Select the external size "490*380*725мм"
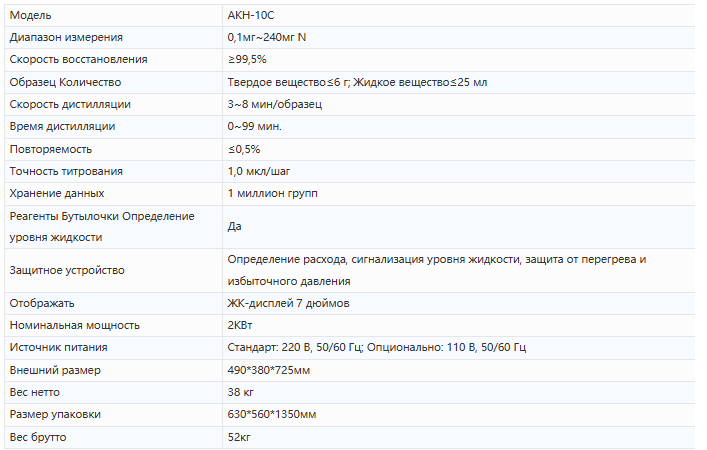Image resolution: width=707 pixels, height=450 pixels. 269,370
